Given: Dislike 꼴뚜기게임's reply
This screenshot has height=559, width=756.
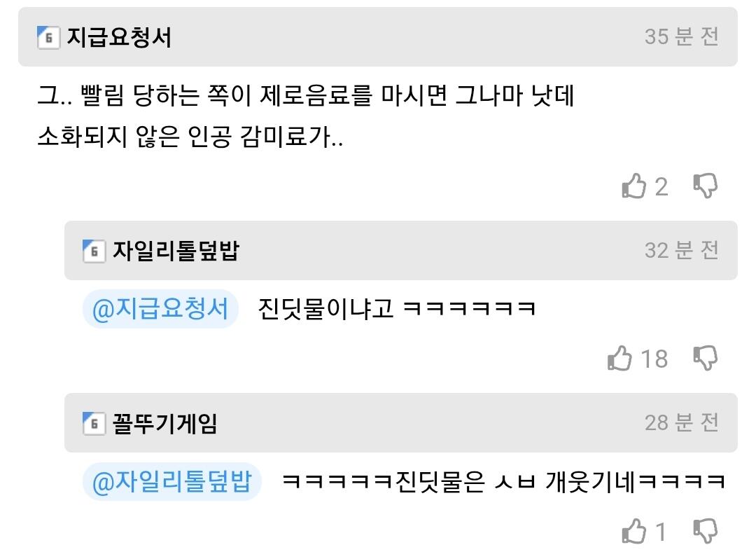Looking at the screenshot, I should 706,531.
